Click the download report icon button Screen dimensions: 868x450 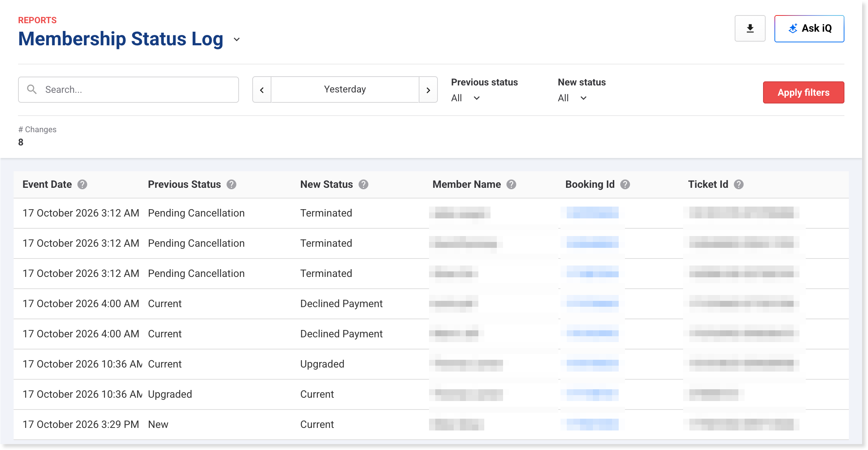(x=750, y=28)
